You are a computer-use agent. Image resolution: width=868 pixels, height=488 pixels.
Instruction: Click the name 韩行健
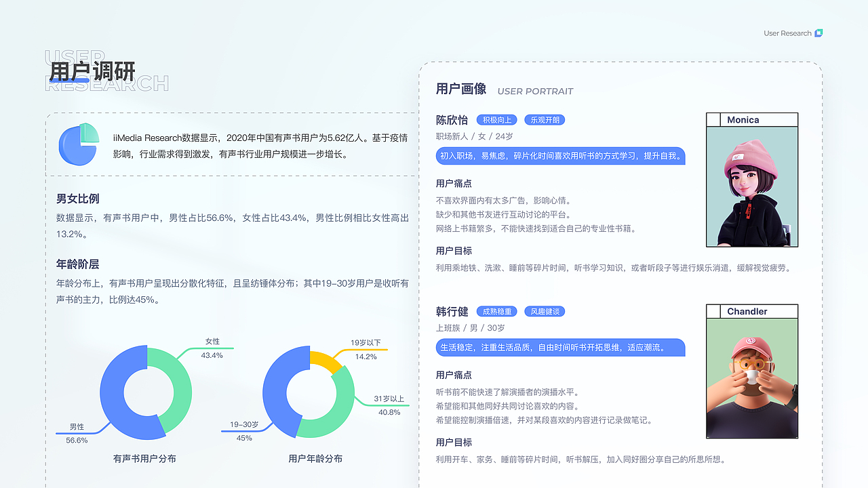click(452, 312)
